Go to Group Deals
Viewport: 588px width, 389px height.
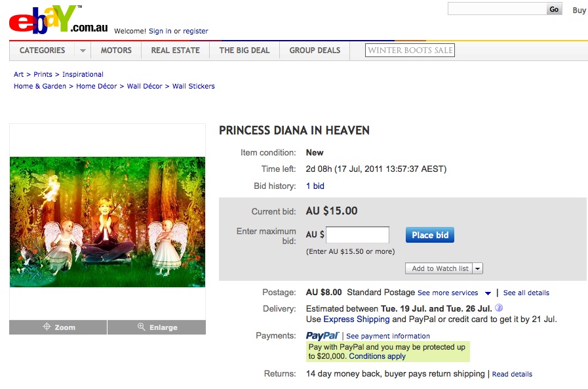[x=315, y=51]
